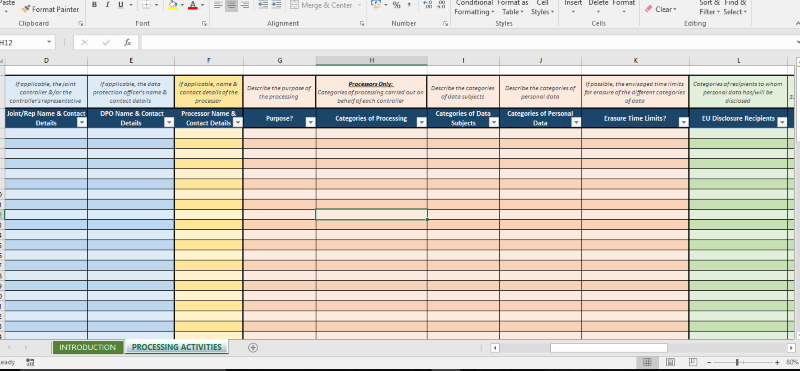Screen dimensions: 800x371
Task: Click cancel X in formula bar
Action: pos(85,43)
